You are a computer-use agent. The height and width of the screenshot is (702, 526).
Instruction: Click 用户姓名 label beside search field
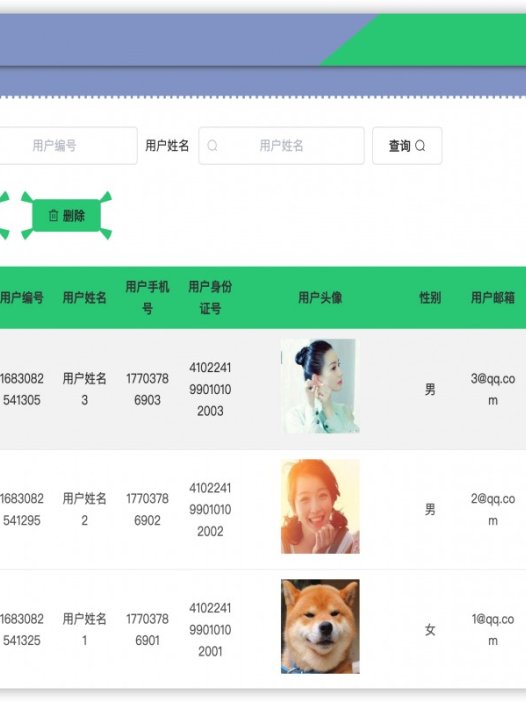click(167, 146)
